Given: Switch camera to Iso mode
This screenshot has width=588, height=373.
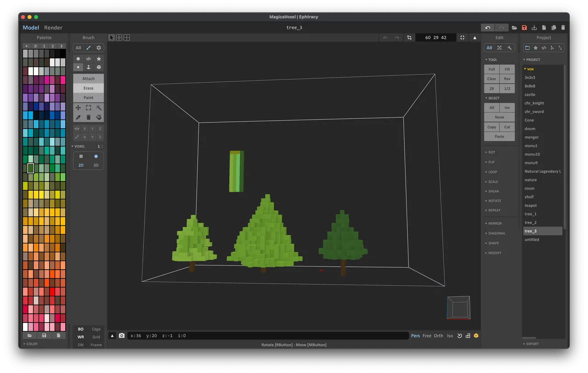Looking at the screenshot, I should 450,336.
